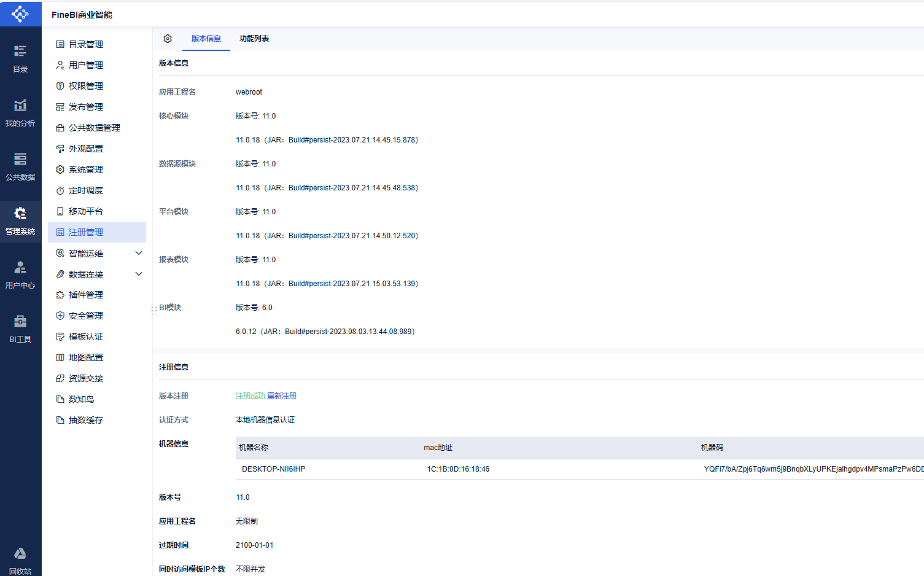Click the 目录管理 menu icon
Screen dimensions: 924x576
(60, 44)
